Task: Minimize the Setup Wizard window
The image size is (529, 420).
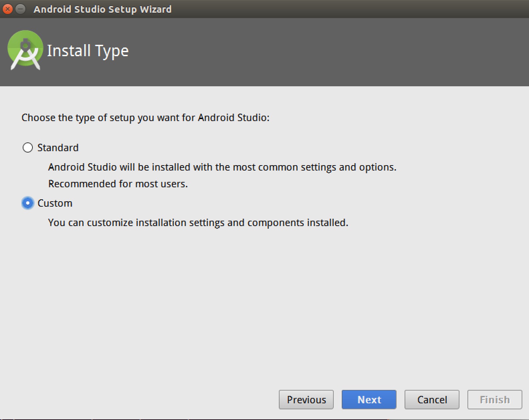Action: (x=21, y=9)
